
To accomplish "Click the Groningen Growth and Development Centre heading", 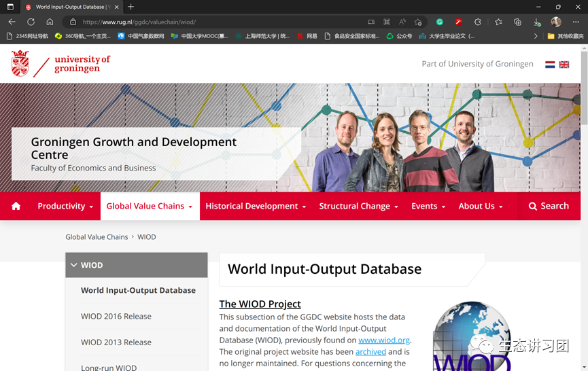I will pos(133,148).
